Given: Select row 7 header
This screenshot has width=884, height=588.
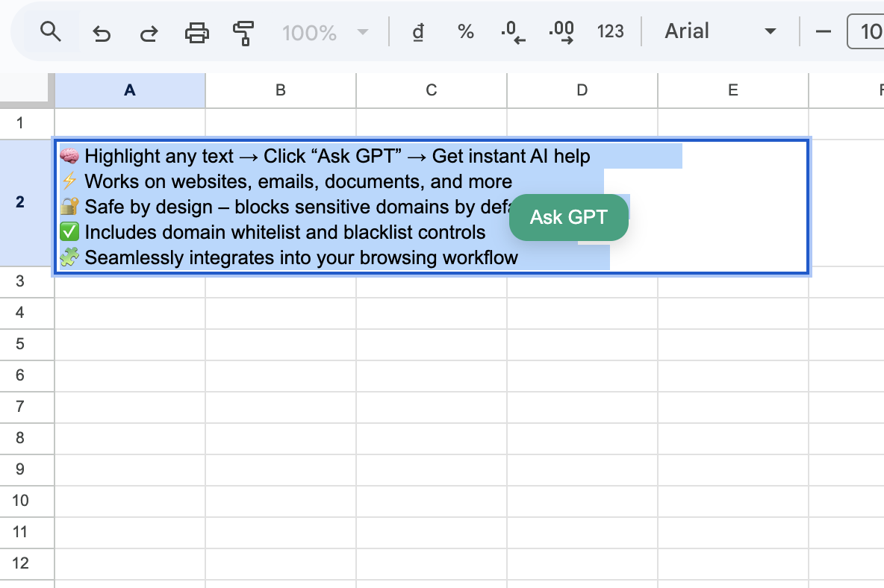Looking at the screenshot, I should 26,407.
